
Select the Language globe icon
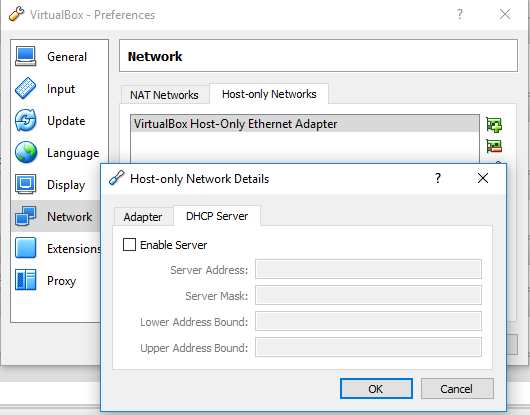pos(25,152)
